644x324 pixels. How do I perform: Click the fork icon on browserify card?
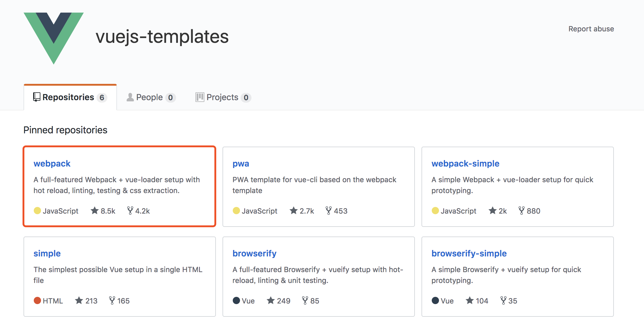[305, 300]
